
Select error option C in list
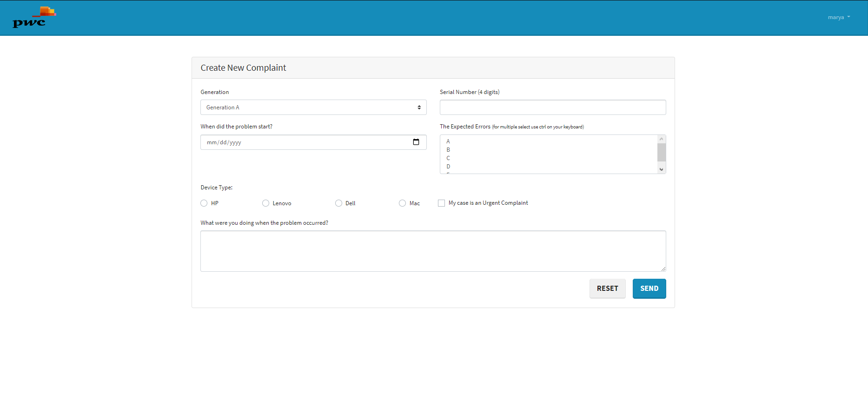click(549, 158)
